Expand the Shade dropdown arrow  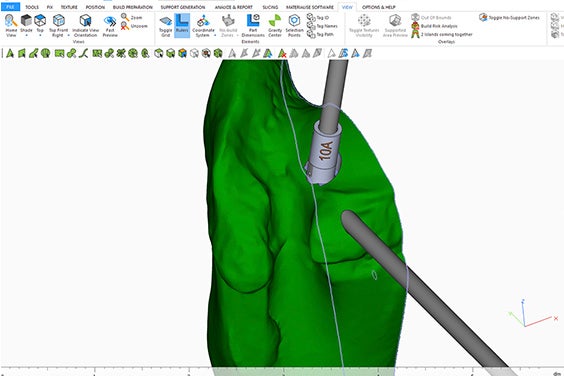pyautogui.click(x=26, y=36)
